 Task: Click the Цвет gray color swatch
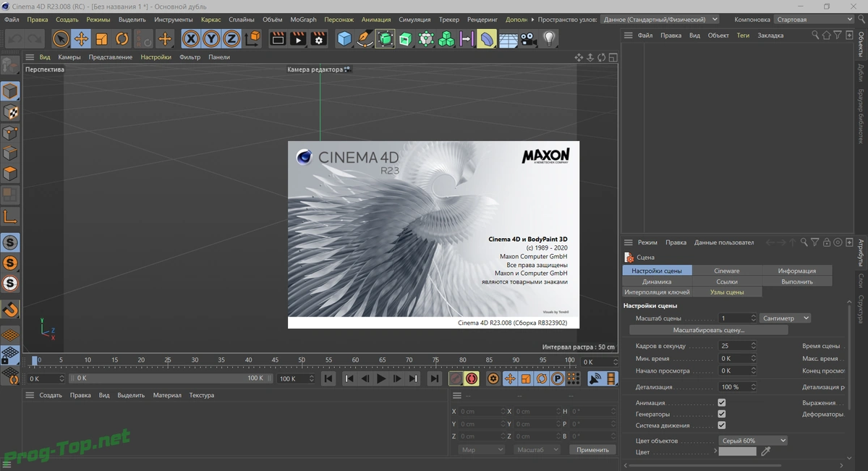pyautogui.click(x=737, y=451)
